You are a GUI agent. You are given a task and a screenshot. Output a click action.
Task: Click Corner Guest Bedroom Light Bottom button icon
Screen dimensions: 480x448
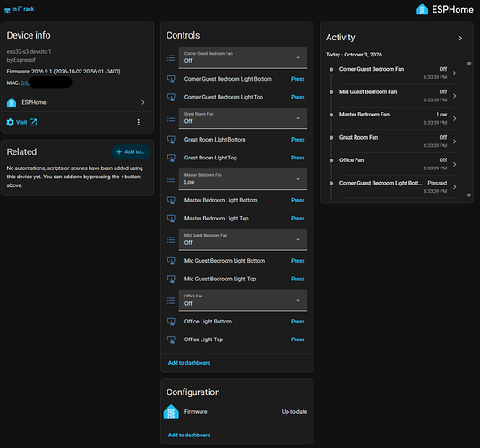click(x=171, y=80)
